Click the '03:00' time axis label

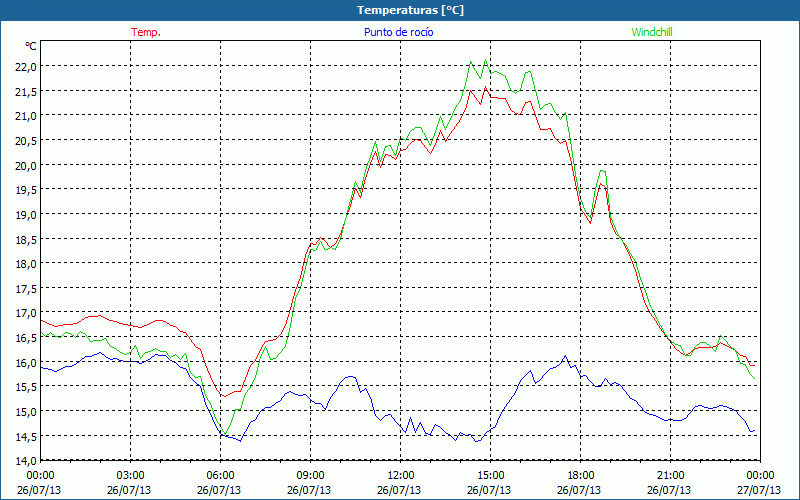click(130, 475)
